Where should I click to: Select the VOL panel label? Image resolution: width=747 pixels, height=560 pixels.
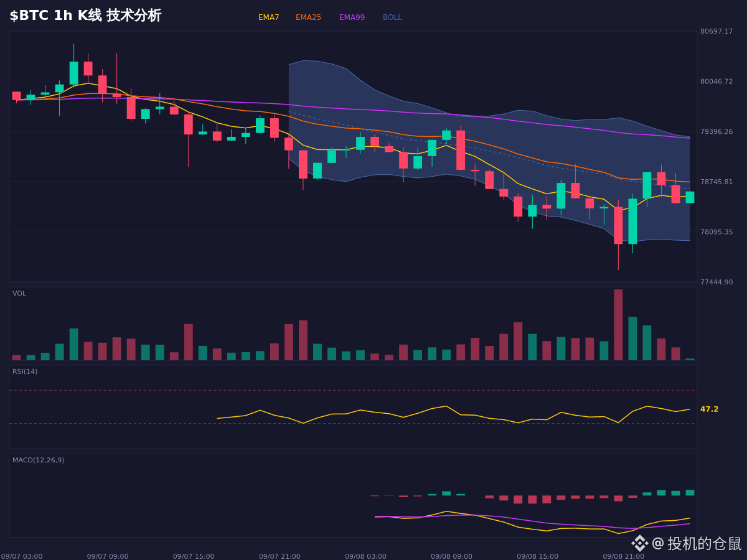(x=19, y=294)
